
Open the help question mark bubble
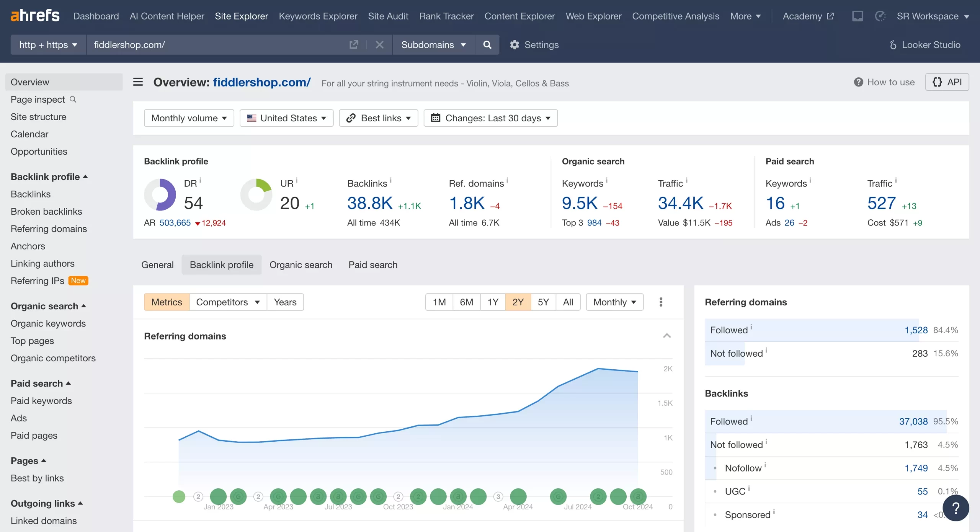[x=955, y=508]
